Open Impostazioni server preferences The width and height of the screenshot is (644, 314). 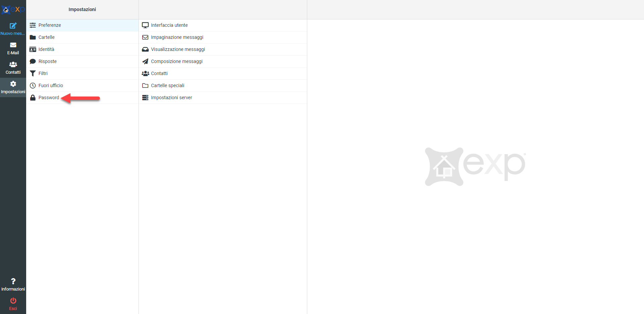(223, 98)
